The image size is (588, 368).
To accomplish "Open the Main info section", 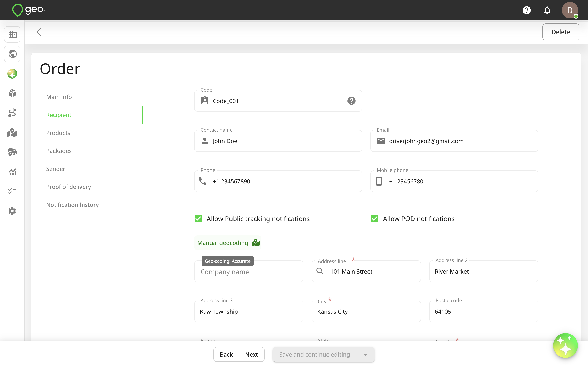I will (x=59, y=97).
